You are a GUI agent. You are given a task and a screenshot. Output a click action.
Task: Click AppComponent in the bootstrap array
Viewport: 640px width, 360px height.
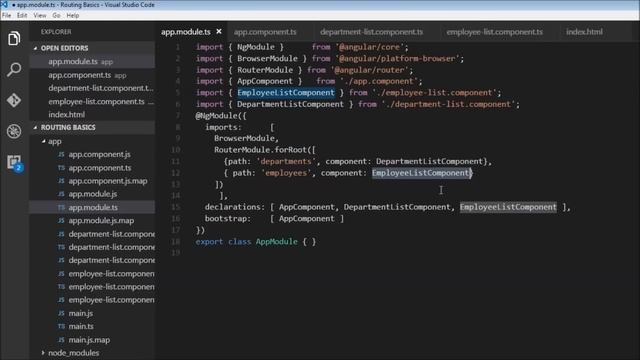pyautogui.click(x=307, y=219)
